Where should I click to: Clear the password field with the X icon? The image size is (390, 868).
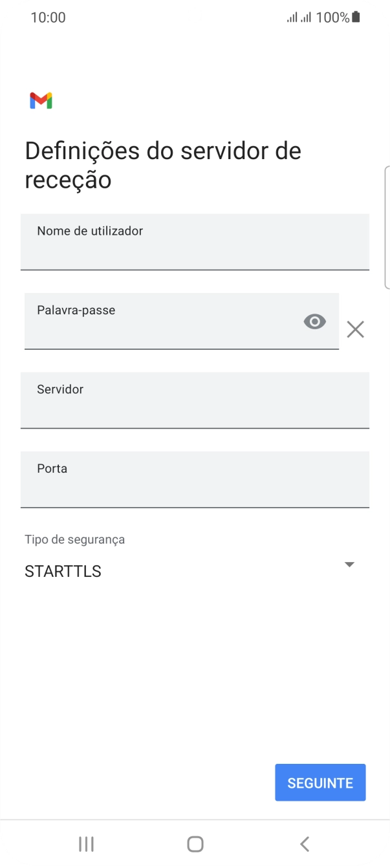pos(355,330)
